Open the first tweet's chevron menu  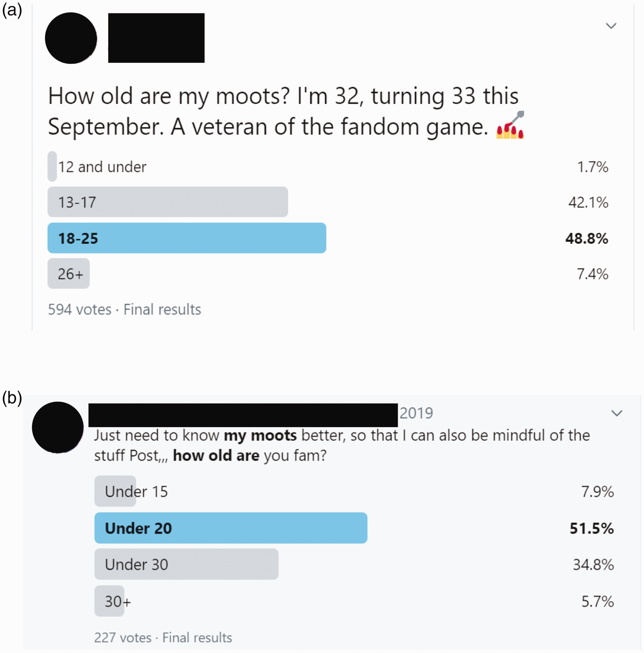point(611,26)
